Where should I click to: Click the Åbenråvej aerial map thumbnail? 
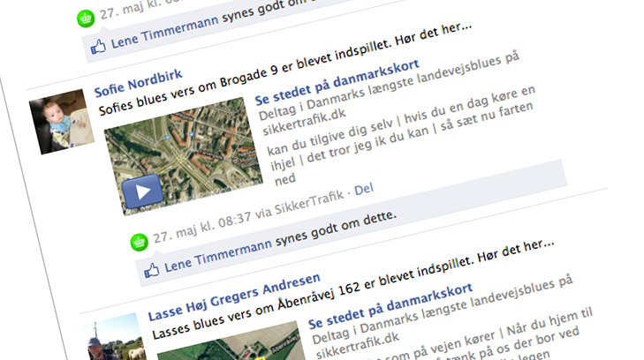[232, 341]
